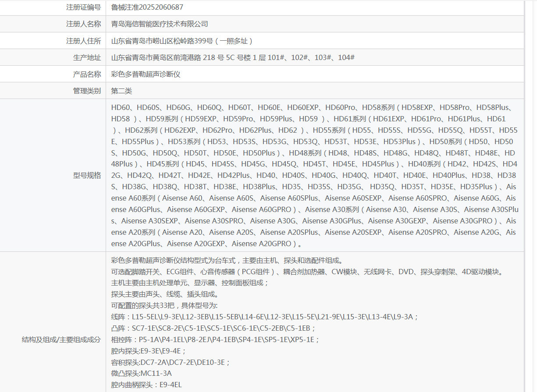Click the 结构及组成/主要组成成分 label

61,339
